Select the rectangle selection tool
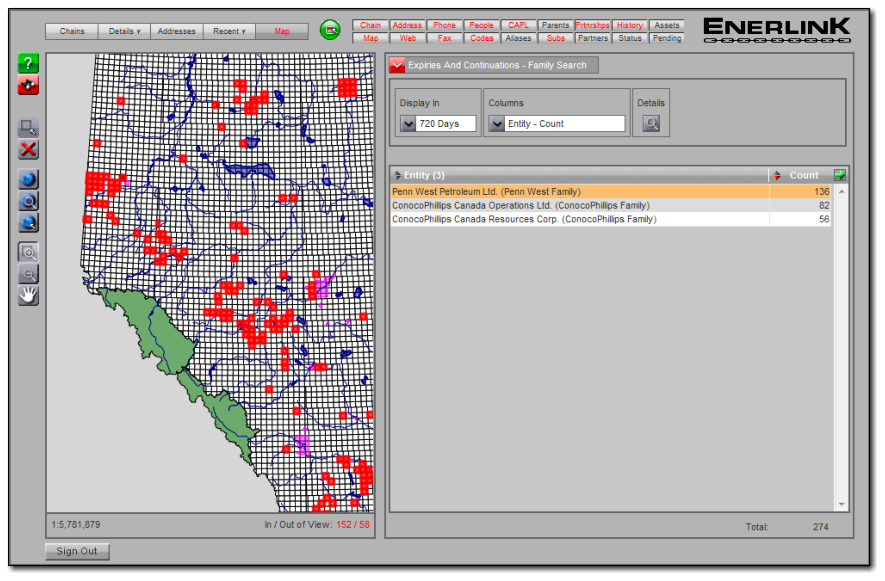885x581 pixels. 28,127
